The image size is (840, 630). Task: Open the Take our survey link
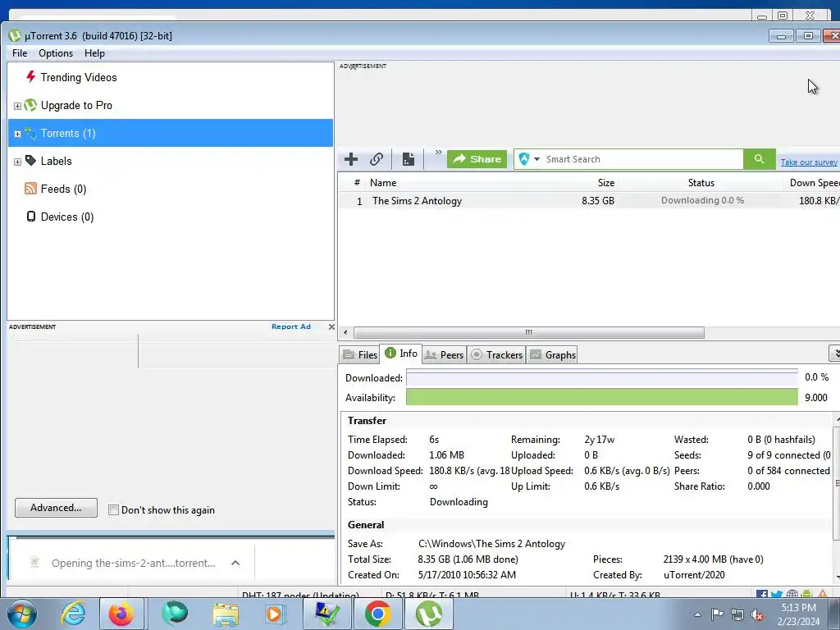(x=808, y=162)
